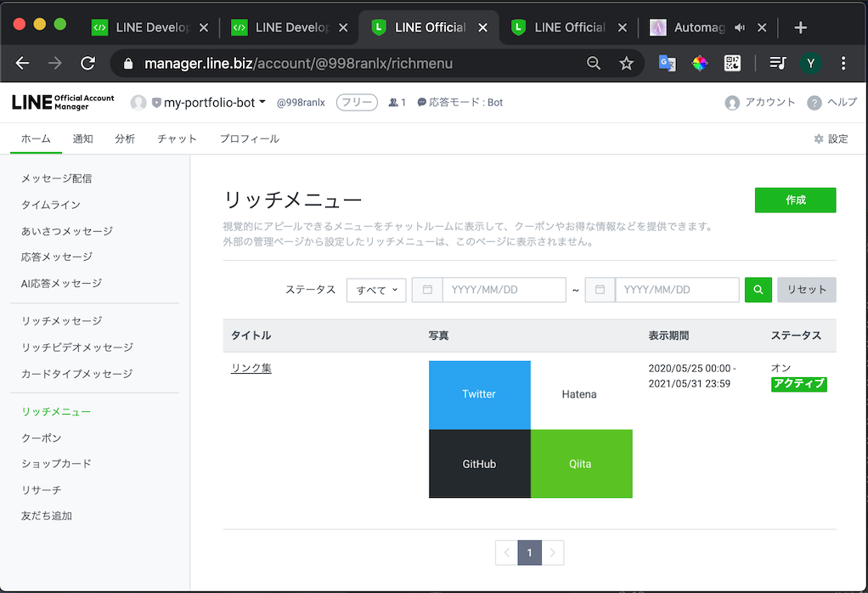Open the start date calendar icon

tap(427, 290)
